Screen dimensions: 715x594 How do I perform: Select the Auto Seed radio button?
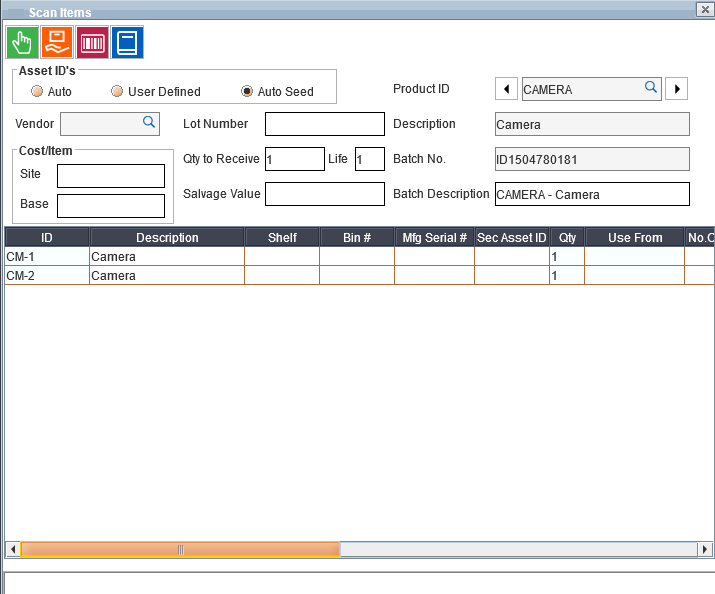(x=247, y=92)
